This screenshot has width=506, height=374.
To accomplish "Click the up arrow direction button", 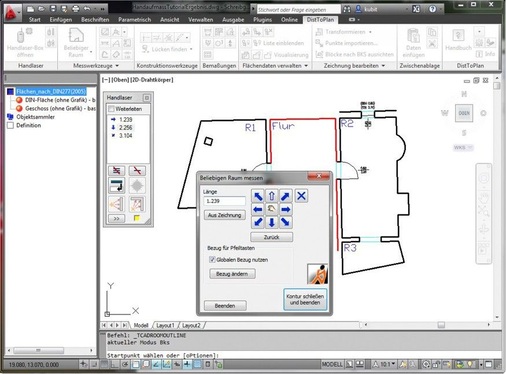I will pyautogui.click(x=272, y=196).
